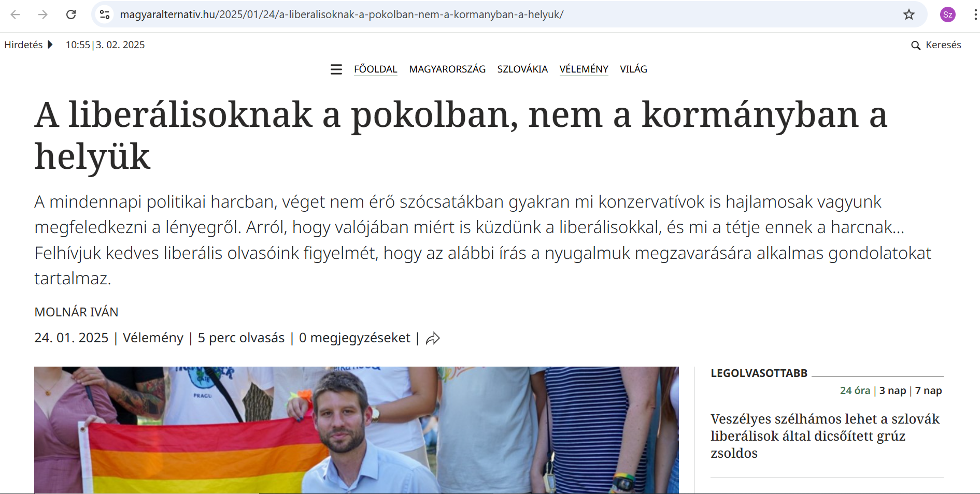The width and height of the screenshot is (980, 494).
Task: Open the FŐOLDAL menu item
Action: click(x=376, y=69)
